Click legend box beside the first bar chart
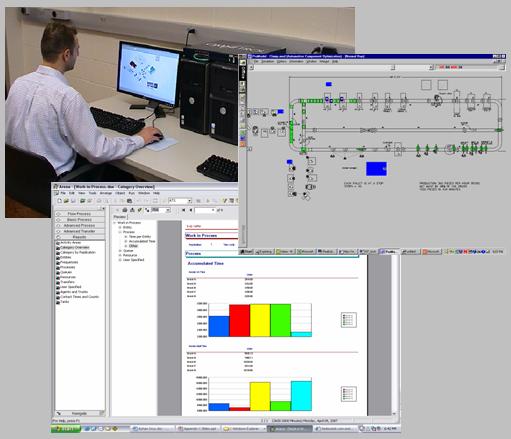511x439 pixels. coord(349,320)
